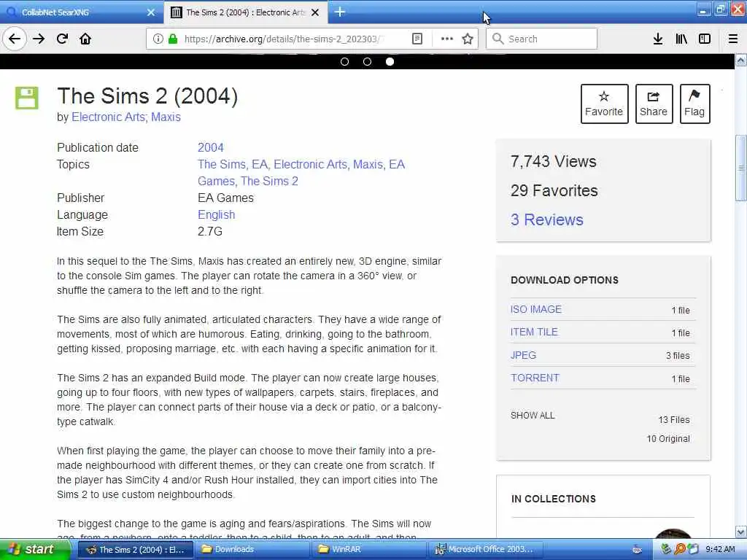This screenshot has width=747, height=560.
Task: Show site information icon in address bar
Action: (x=158, y=39)
